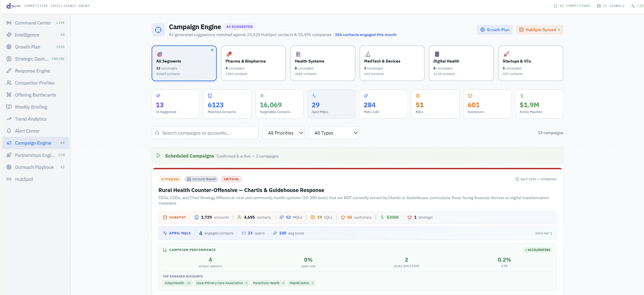644x295 pixels.
Task: Click the HubSpot Synced button
Action: pyautogui.click(x=539, y=30)
